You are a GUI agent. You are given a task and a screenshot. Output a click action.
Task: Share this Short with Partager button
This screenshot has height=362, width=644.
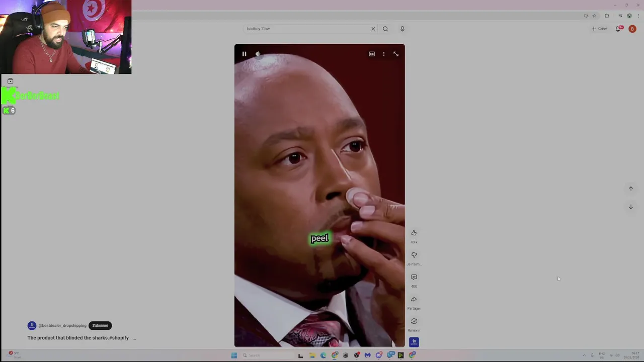point(414,299)
